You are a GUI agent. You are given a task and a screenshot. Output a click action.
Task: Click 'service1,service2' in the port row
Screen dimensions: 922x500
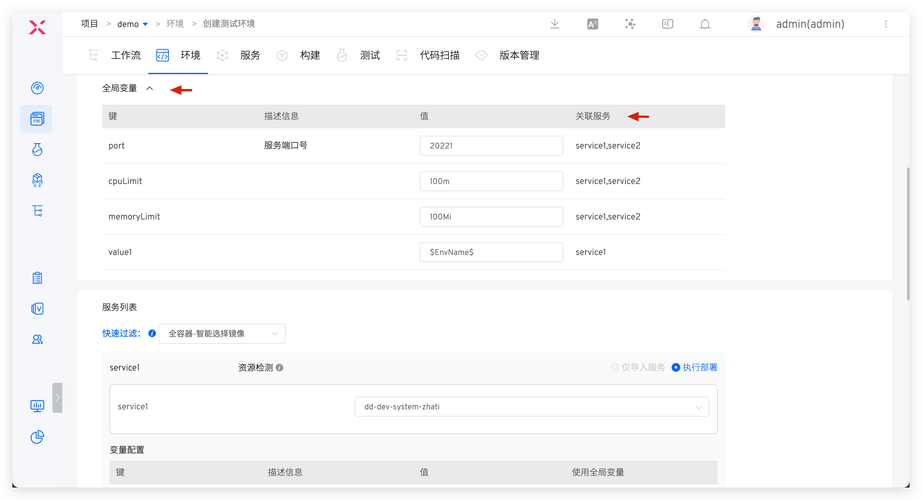click(608, 146)
